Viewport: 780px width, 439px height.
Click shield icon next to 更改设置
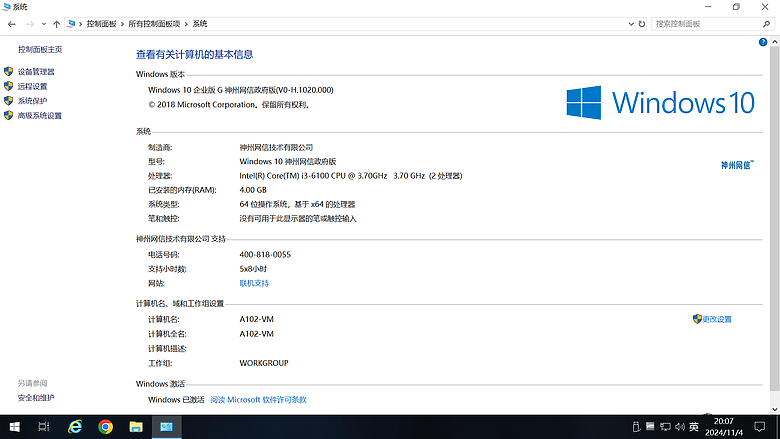coord(697,319)
